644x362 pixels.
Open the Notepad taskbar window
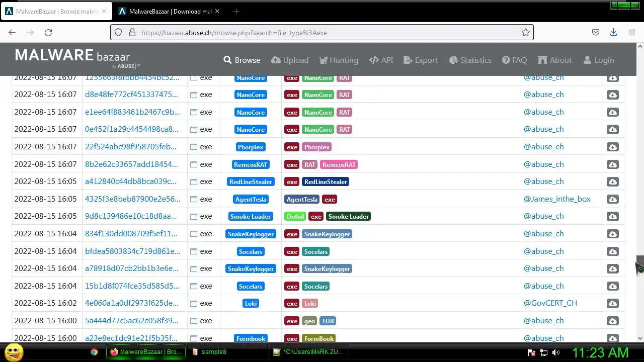307,352
